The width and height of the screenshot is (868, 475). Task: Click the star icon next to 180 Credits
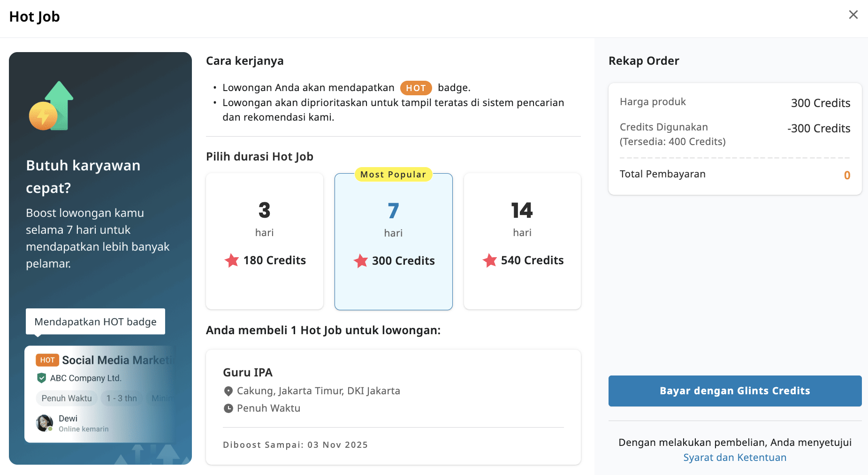pos(231,260)
